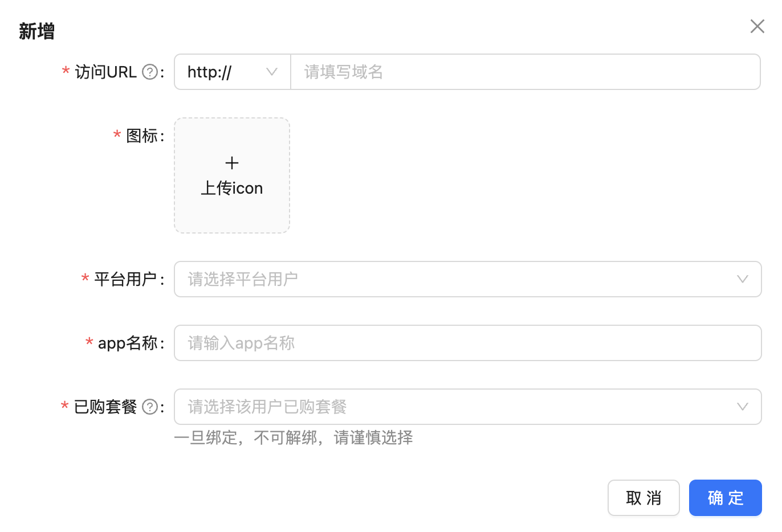The height and width of the screenshot is (532, 782).
Task: Expand the 请选择该用户已购套餐 dropdown
Action: pos(456,407)
